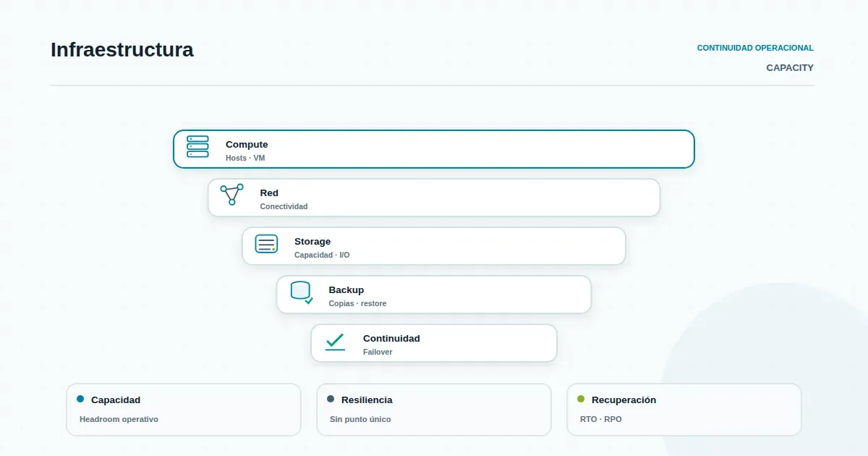Click the 'RTO · RPO' text

(601, 419)
